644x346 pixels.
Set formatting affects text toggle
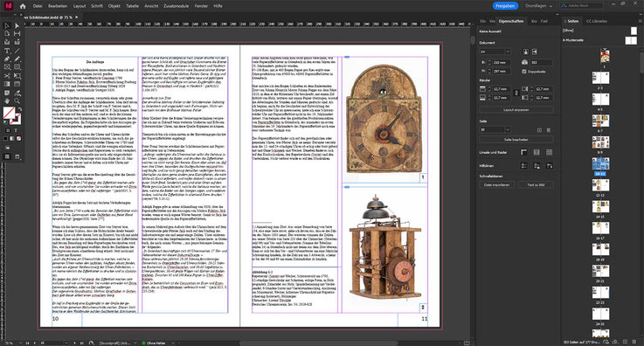16,130
